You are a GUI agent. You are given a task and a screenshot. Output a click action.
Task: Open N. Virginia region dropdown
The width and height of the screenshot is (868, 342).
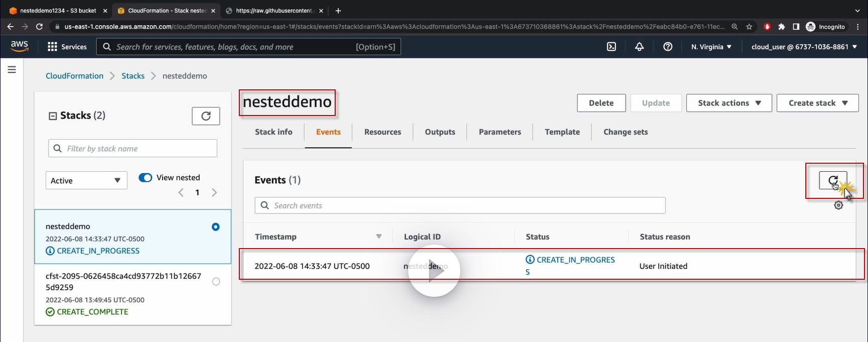pyautogui.click(x=711, y=47)
